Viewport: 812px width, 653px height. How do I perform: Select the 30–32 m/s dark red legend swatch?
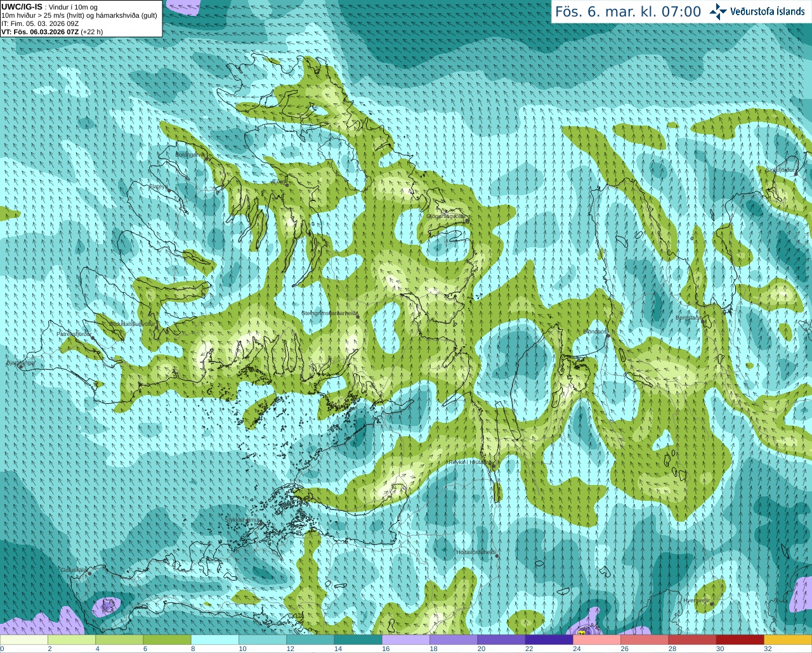click(740, 640)
